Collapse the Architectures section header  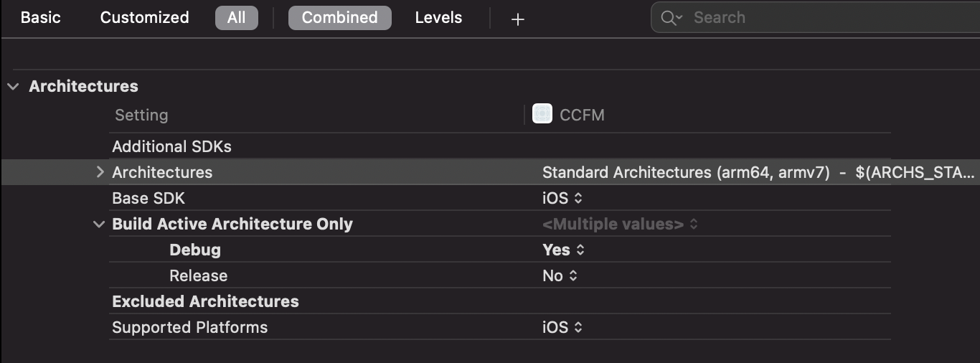click(x=13, y=87)
